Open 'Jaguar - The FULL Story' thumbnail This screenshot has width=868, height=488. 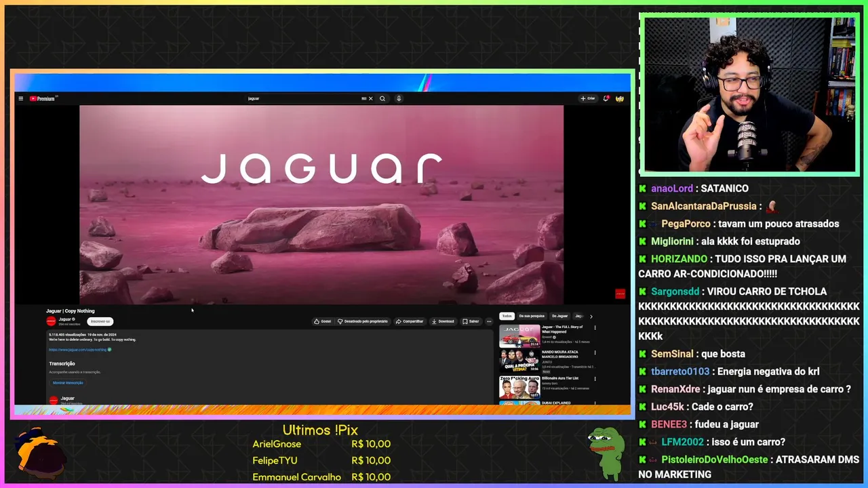tap(519, 336)
